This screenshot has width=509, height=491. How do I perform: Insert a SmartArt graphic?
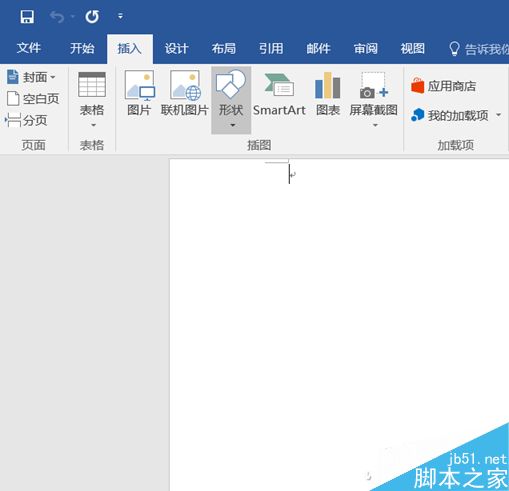tap(279, 94)
